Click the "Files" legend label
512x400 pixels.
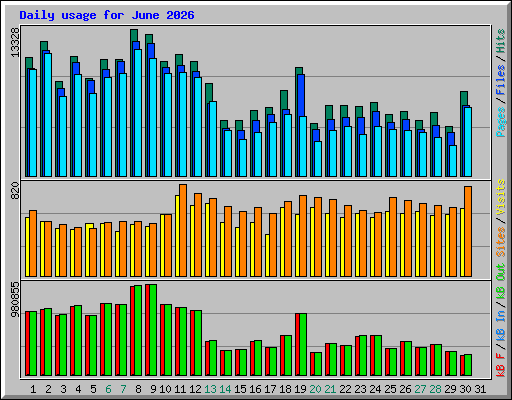pyautogui.click(x=501, y=80)
